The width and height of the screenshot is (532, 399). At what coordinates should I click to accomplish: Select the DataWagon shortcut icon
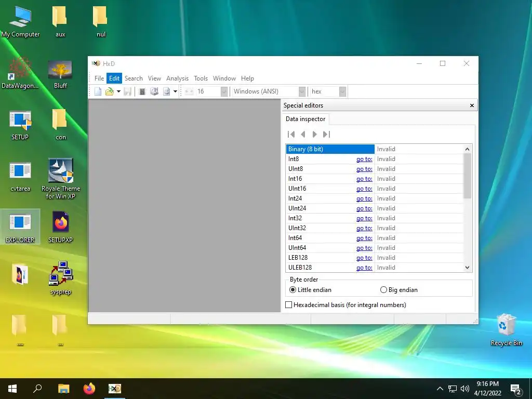coord(20,73)
